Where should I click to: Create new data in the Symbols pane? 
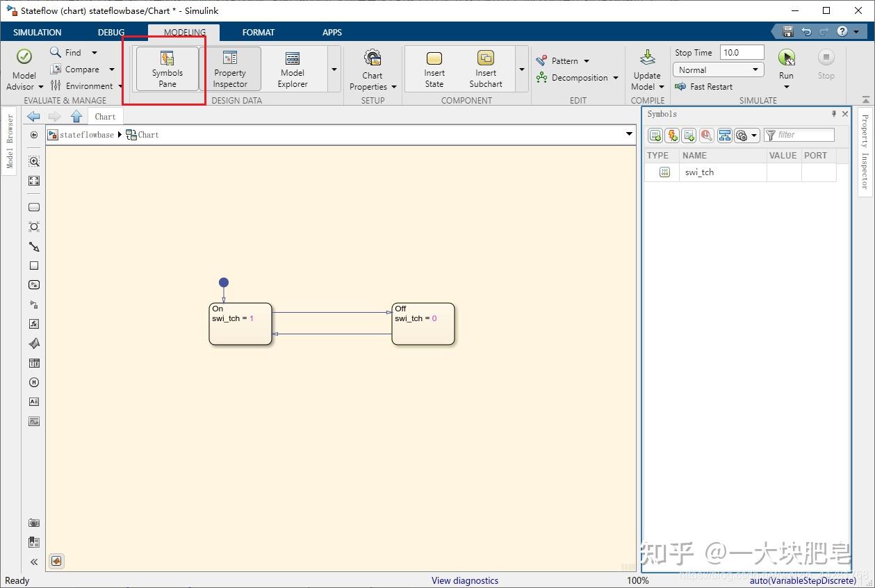click(x=655, y=135)
